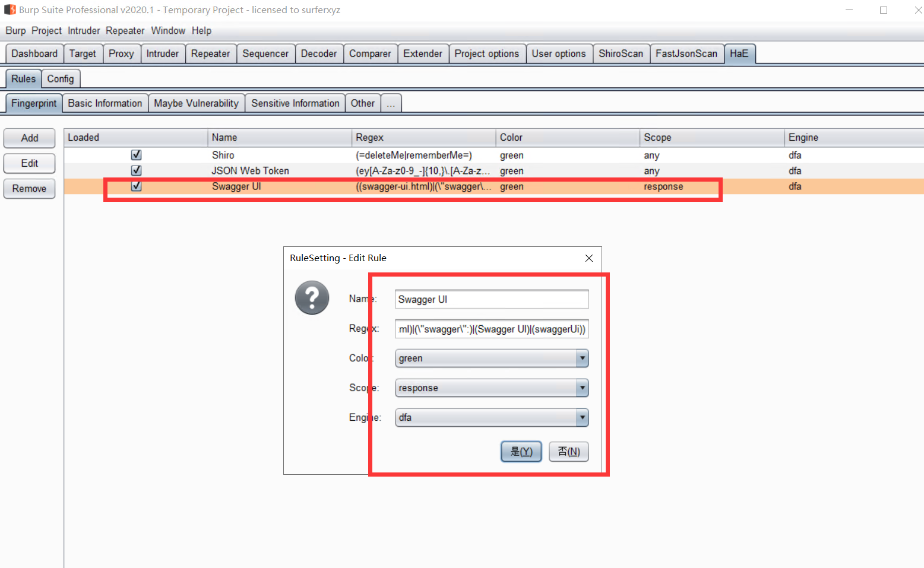Click the Remove rule button

point(30,189)
